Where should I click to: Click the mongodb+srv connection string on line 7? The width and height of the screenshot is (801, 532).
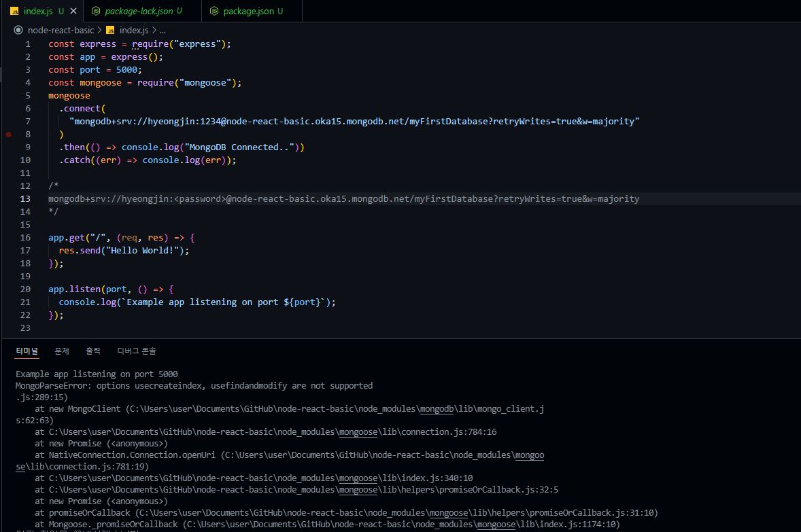click(354, 121)
